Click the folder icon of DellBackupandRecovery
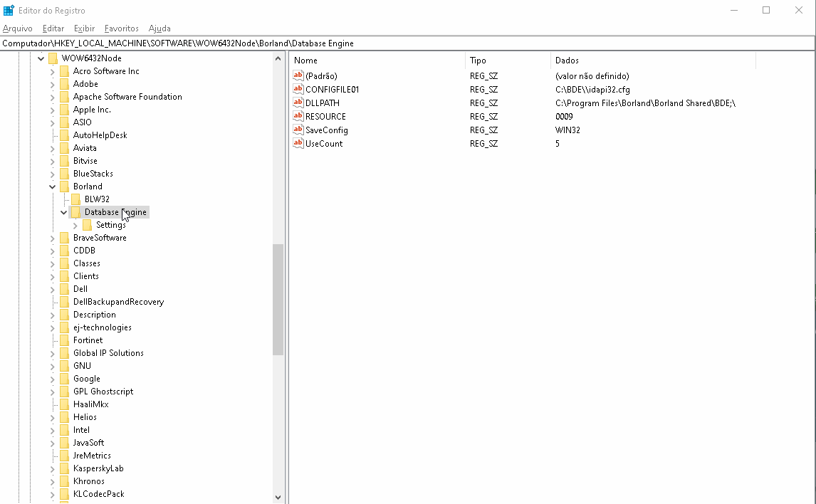Image resolution: width=816 pixels, height=504 pixels. (65, 302)
